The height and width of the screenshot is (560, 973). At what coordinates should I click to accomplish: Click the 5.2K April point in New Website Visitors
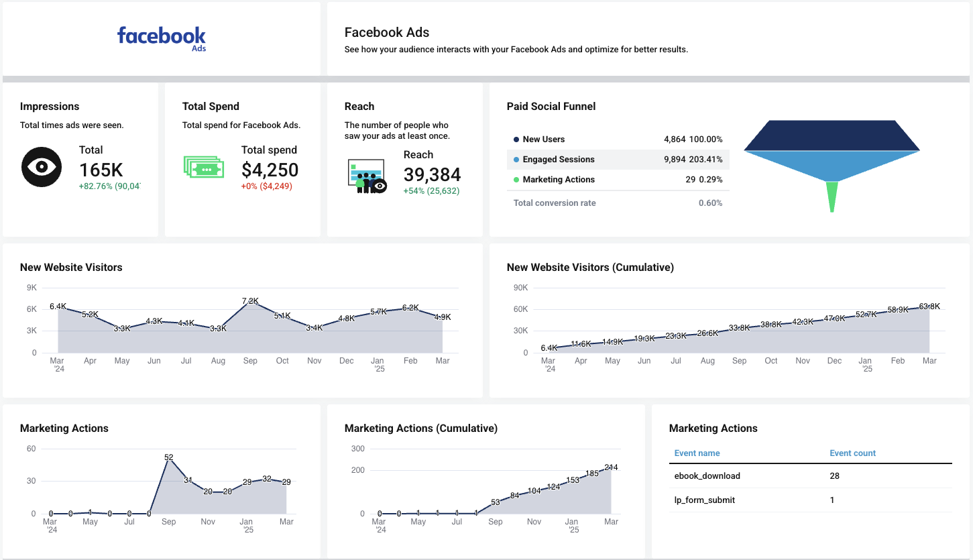coord(90,315)
